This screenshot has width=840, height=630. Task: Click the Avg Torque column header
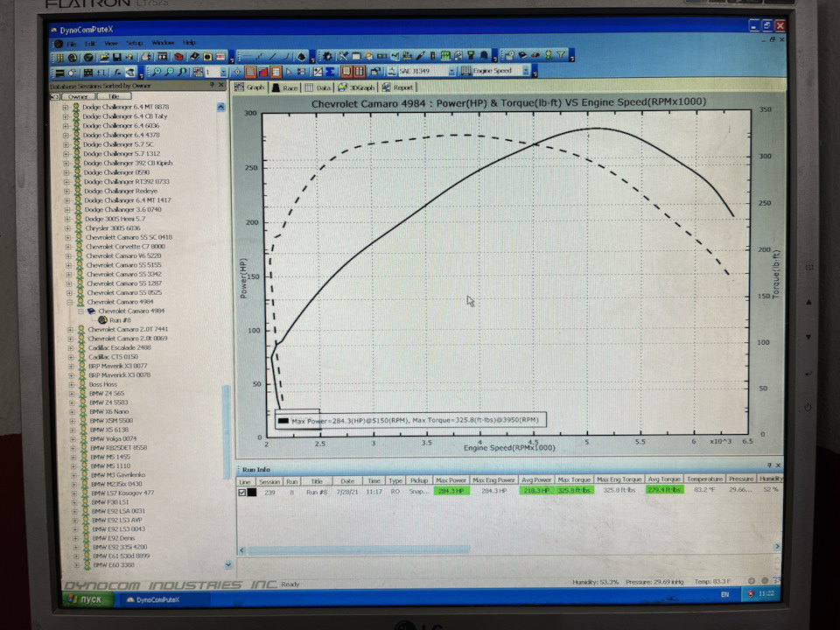664,479
